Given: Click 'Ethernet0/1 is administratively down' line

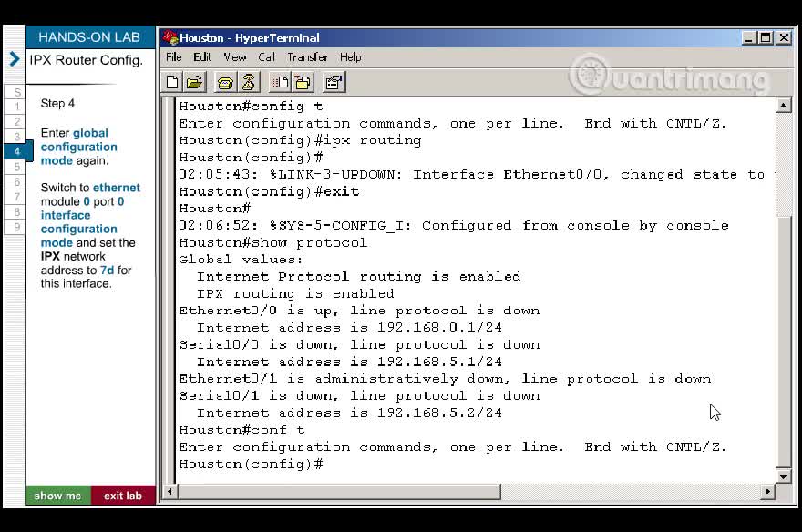Looking at the screenshot, I should 445,379.
